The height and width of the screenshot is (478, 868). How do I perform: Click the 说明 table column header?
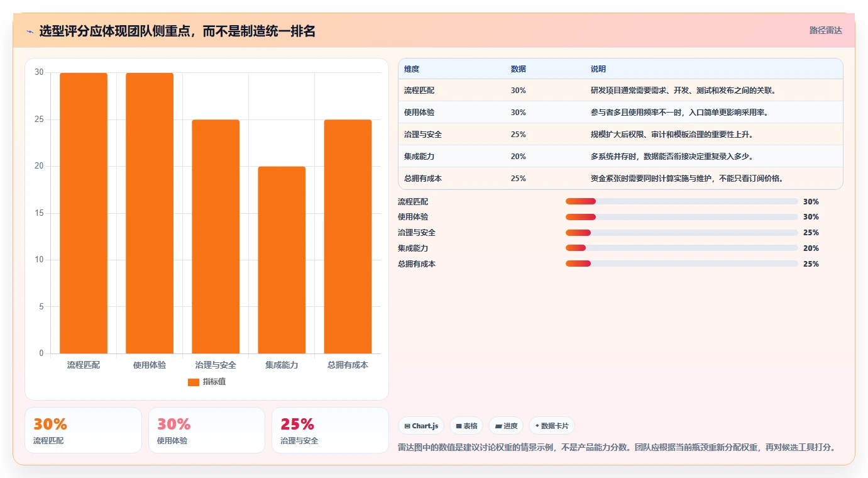(598, 69)
